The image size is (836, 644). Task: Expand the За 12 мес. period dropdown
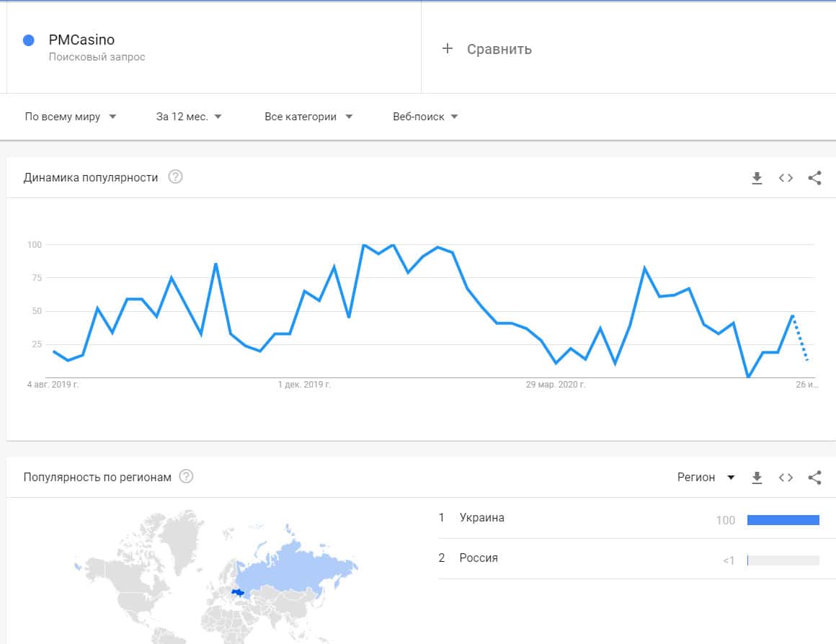click(x=189, y=117)
